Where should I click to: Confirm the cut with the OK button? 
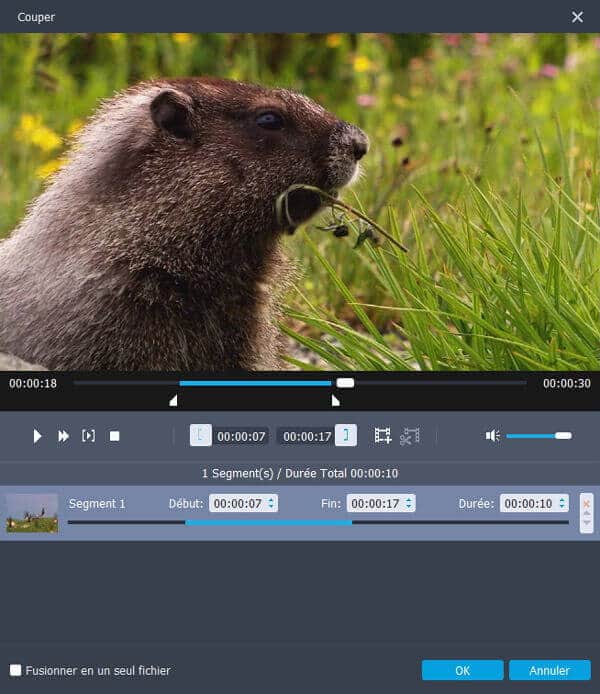click(x=462, y=670)
